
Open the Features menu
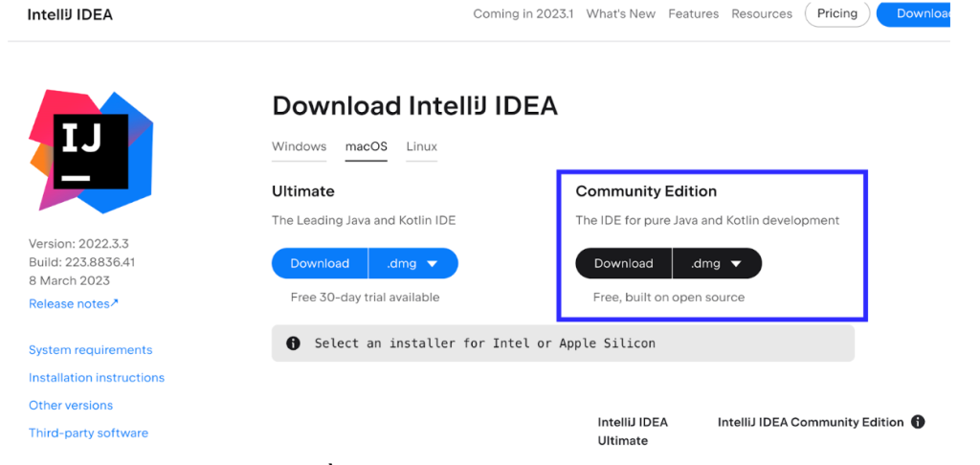click(x=693, y=14)
